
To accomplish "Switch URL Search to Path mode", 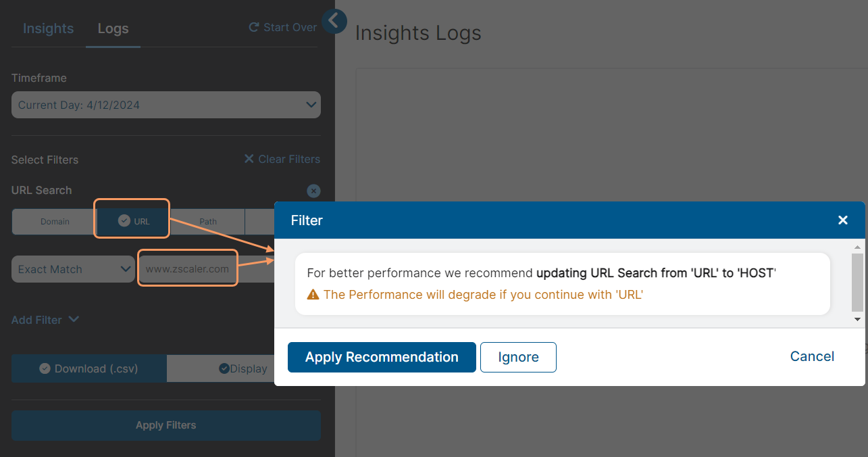I will (x=207, y=221).
